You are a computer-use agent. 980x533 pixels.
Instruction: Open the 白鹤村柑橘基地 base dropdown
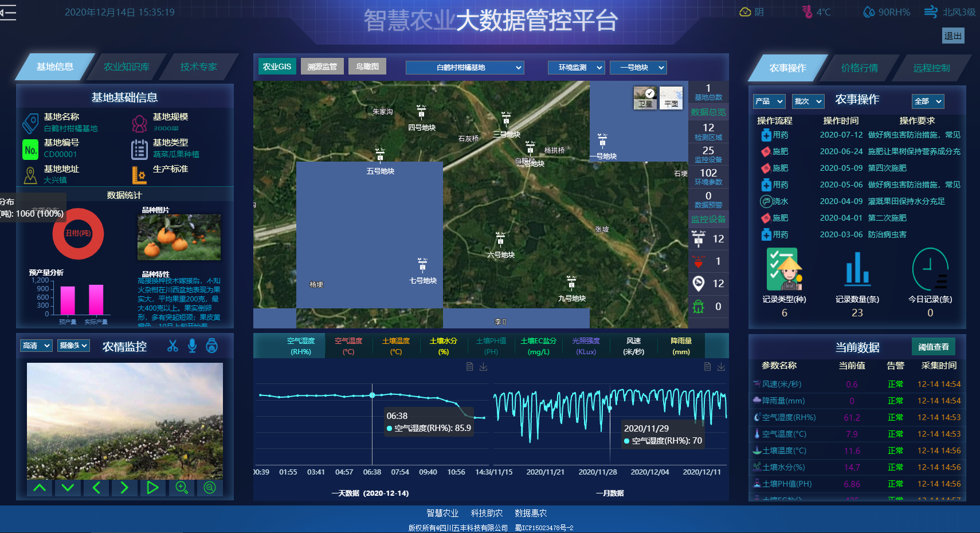click(465, 68)
